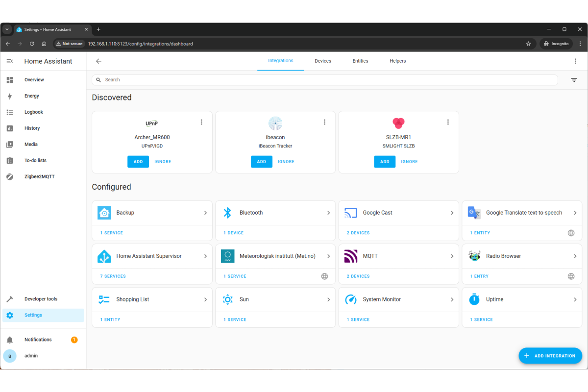Ignore the discovered SLZB-MR1 device
This screenshot has width=588, height=392.
coord(409,162)
